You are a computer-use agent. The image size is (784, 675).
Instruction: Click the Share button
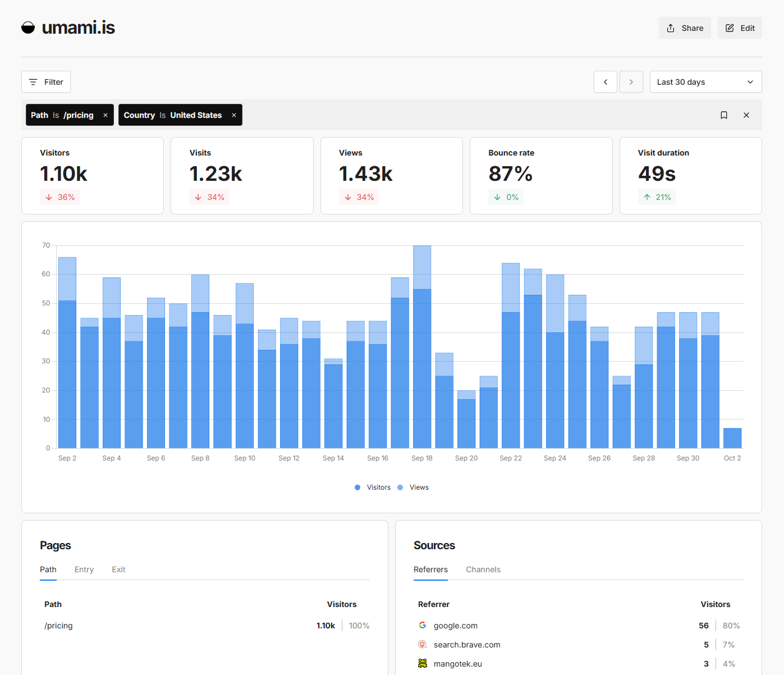pyautogui.click(x=685, y=28)
